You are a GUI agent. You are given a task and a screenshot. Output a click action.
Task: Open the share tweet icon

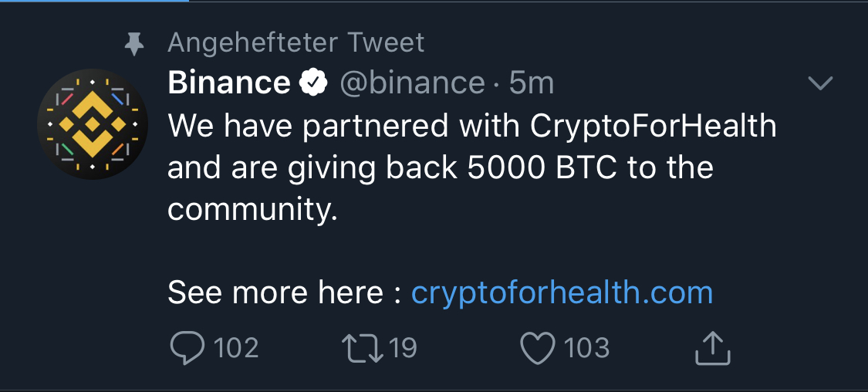712,348
